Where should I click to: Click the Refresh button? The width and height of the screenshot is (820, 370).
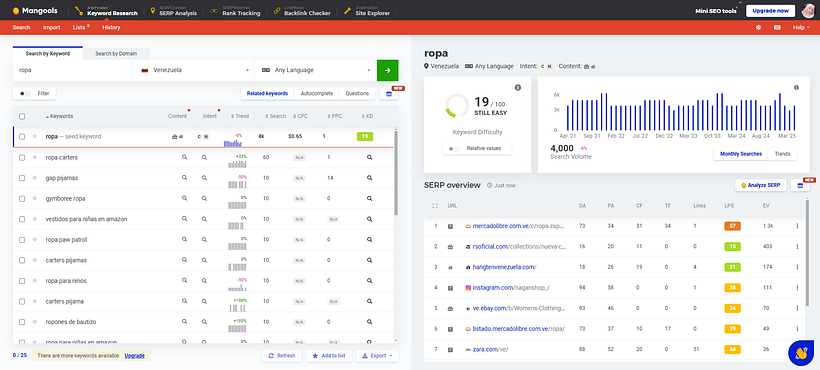pos(282,355)
